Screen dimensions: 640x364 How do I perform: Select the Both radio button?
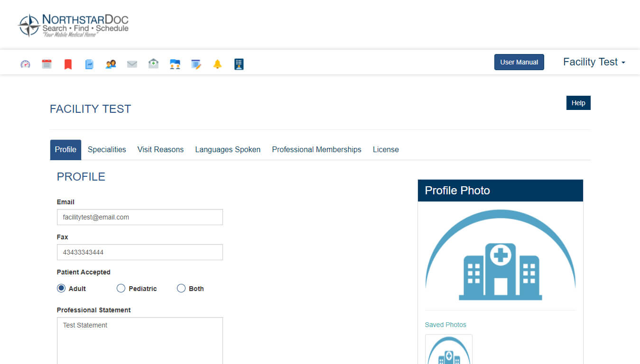tap(181, 288)
